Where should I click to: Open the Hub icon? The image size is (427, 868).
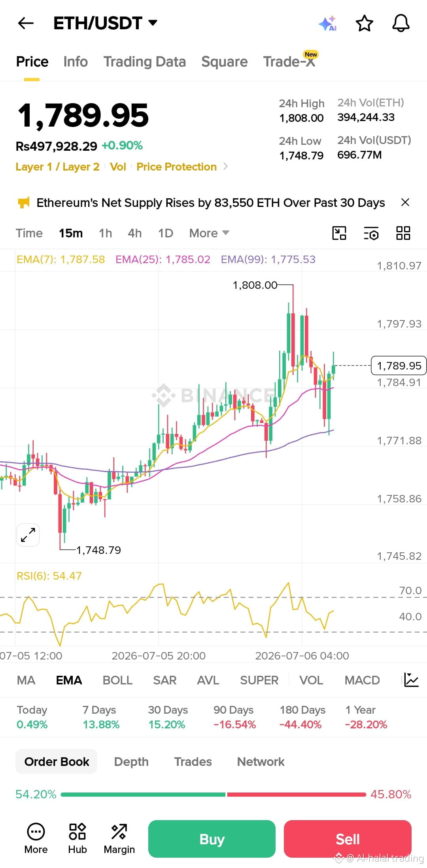(x=77, y=838)
